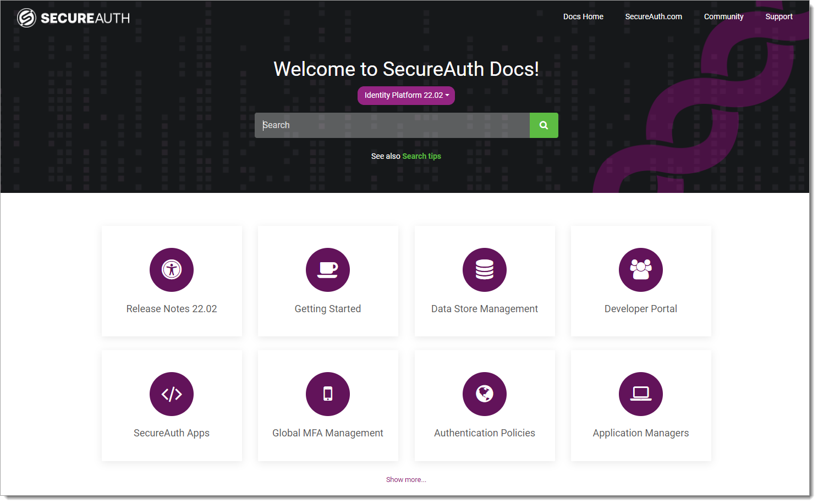Open the Release Notes 22.02 card
Screen dimensions: 818x504
pos(171,308)
